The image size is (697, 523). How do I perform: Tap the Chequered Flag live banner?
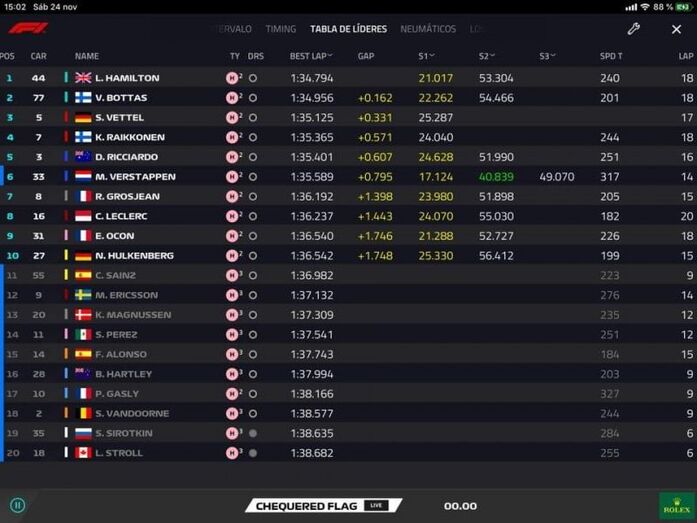click(322, 506)
